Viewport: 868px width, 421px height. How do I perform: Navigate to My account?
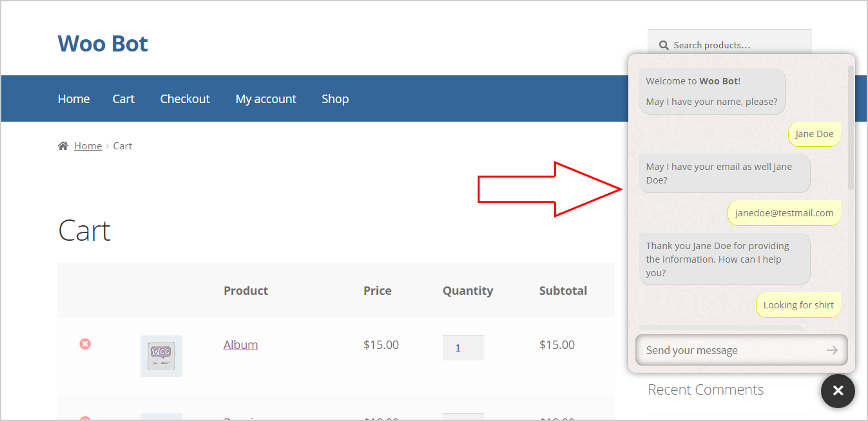coord(265,98)
